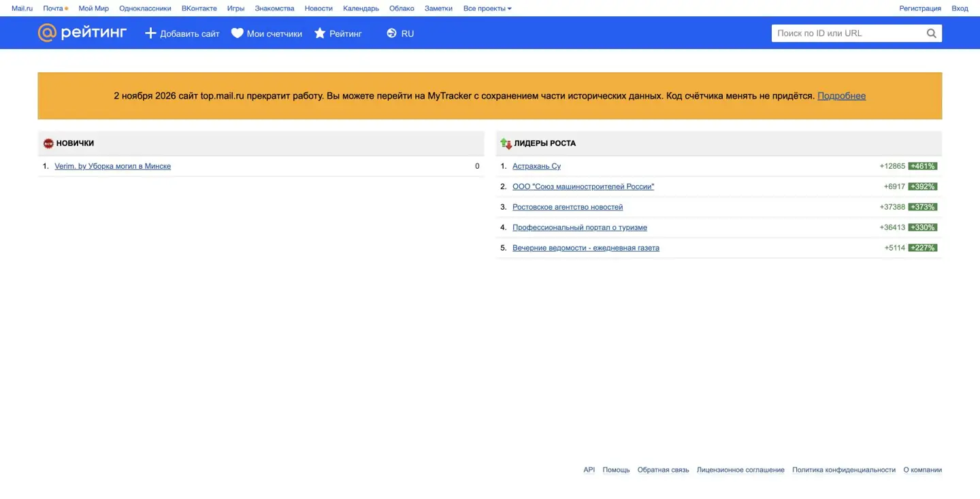This screenshot has height=499, width=980.
Task: Open Заметки in the top bar
Action: pyautogui.click(x=438, y=9)
